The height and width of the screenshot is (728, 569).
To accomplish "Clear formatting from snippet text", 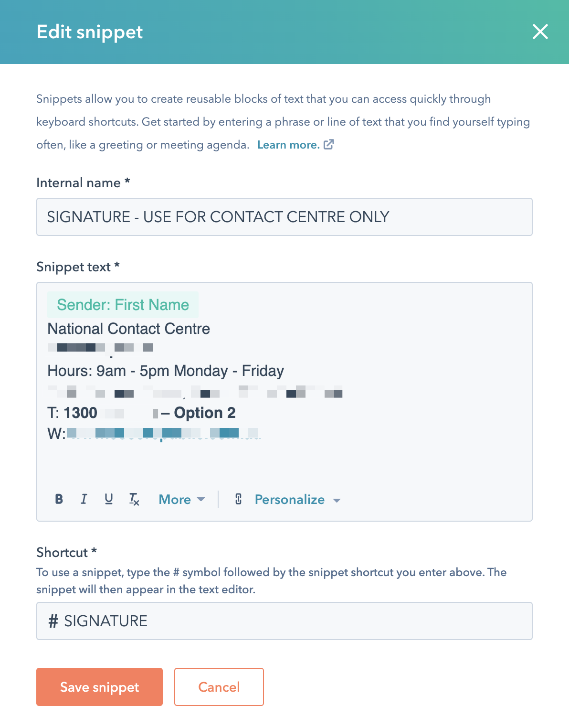I will (134, 499).
